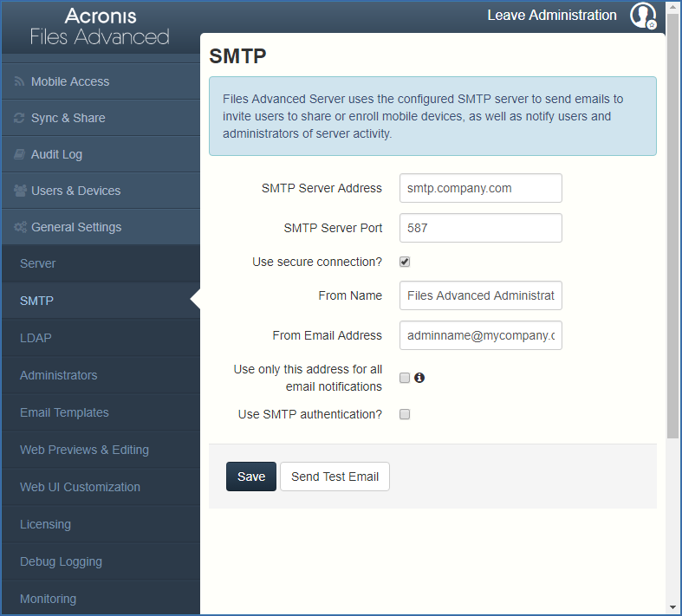The height and width of the screenshot is (616, 682).
Task: Enable Use SMTP authentication checkbox
Action: pos(405,414)
